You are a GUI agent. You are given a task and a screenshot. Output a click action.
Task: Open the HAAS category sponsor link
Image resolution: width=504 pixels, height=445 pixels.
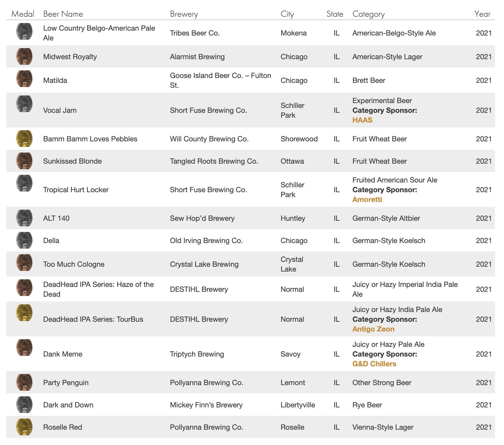[x=362, y=120]
